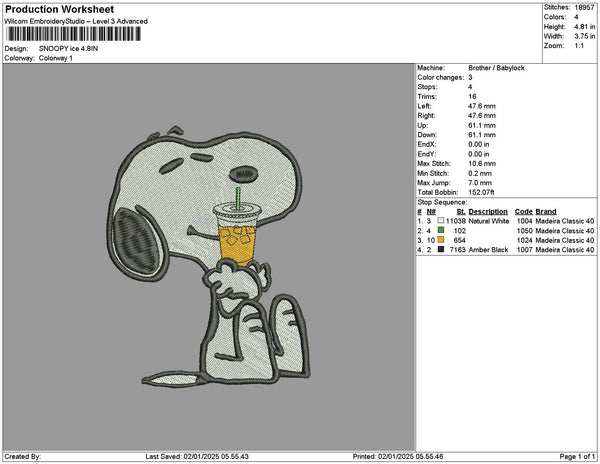Click the Up value '61.1 mm'

pos(482,125)
